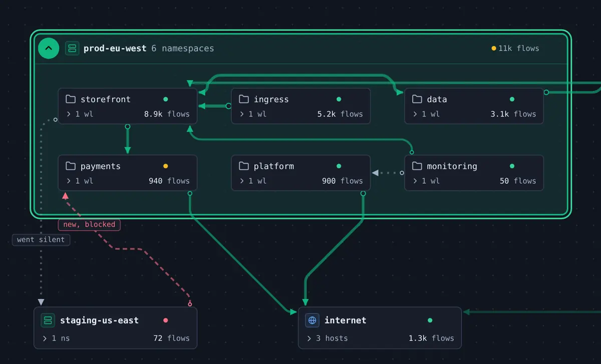The height and width of the screenshot is (364, 601).
Task: Click the internet globe icon
Action: tap(313, 320)
